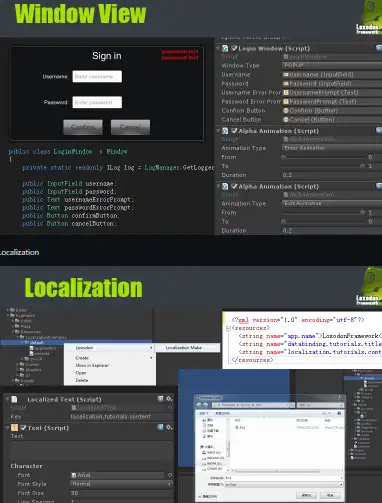
Task: Select Open in the context menu
Action: 110,373
